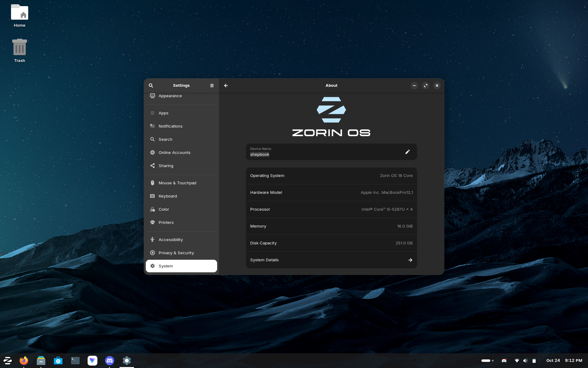This screenshot has height=368, width=588.
Task: Open the Terminal from the taskbar
Action: coord(75,361)
